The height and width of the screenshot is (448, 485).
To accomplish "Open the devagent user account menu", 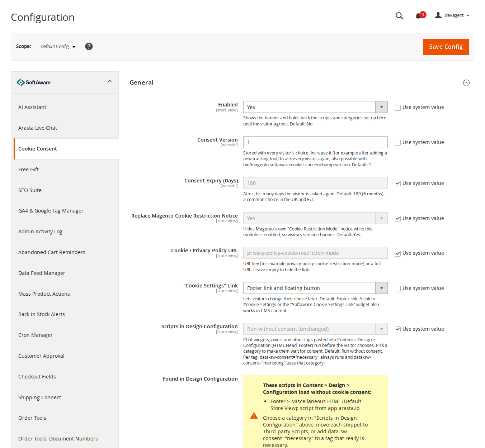I will pos(452,15).
